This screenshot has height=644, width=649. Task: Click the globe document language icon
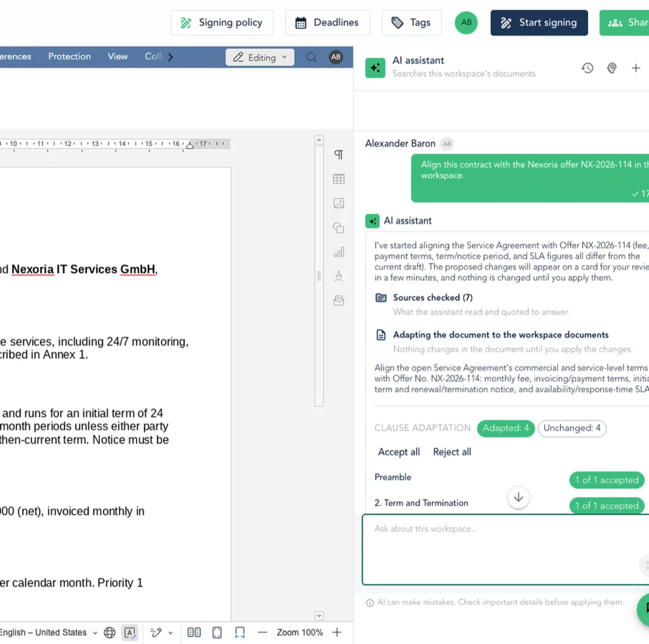click(x=110, y=632)
